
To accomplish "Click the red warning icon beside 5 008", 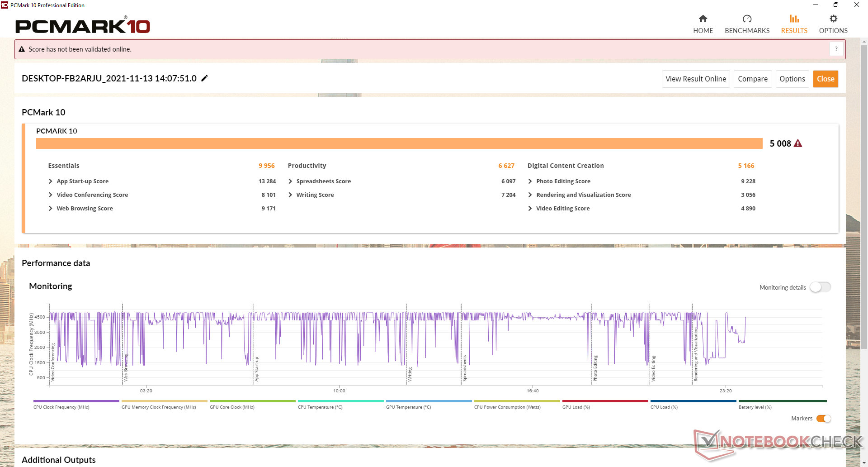I will point(798,143).
